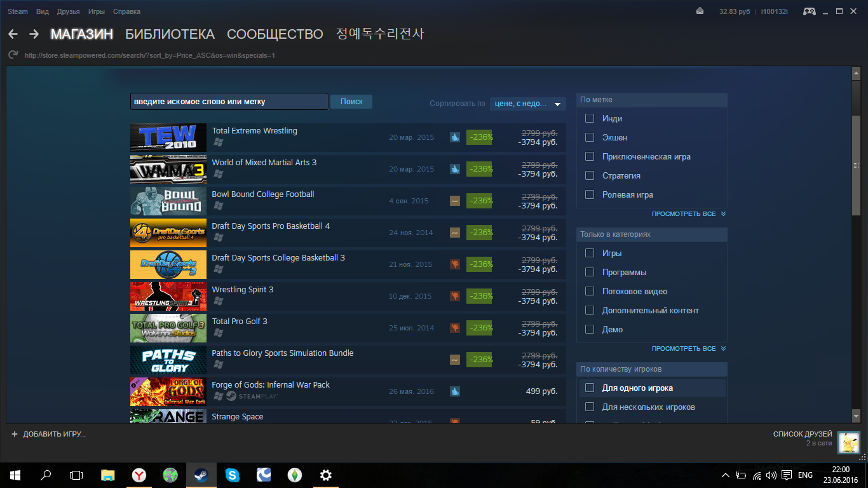Open the Игры menu

point(97,11)
